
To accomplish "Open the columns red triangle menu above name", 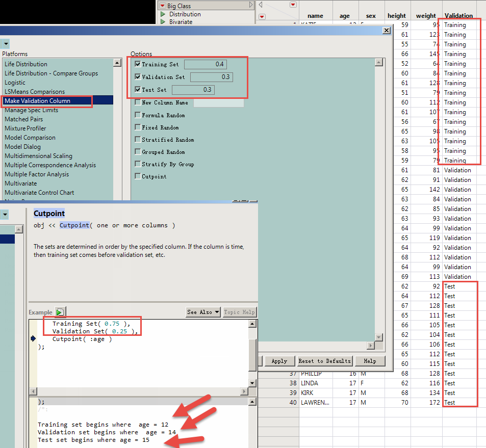I will (x=293, y=5).
